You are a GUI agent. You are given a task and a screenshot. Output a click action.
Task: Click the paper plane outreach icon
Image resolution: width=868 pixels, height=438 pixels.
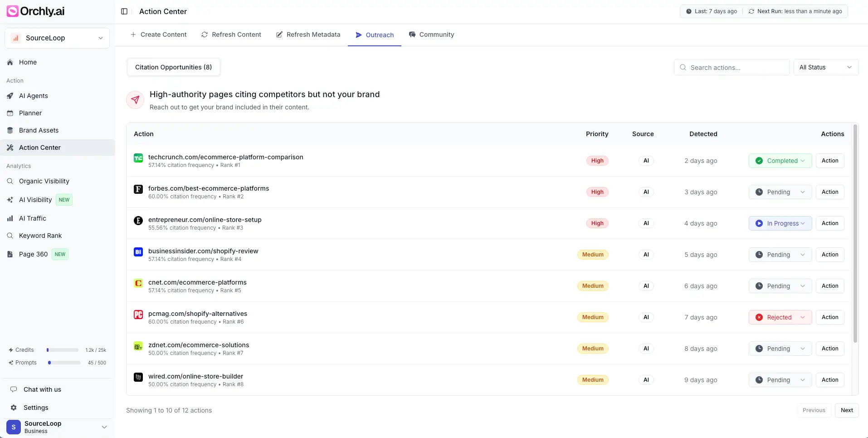(x=358, y=34)
